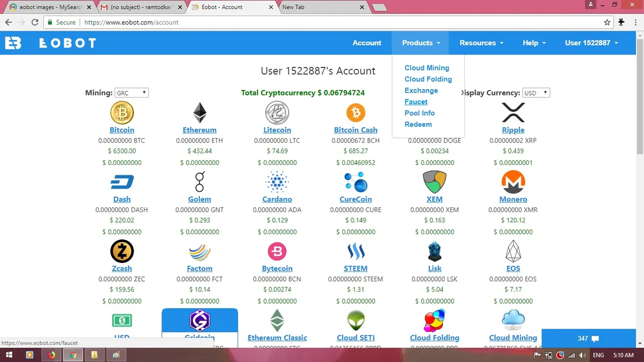Open the 347 chat messages button
This screenshot has height=362, width=644.
(589, 338)
